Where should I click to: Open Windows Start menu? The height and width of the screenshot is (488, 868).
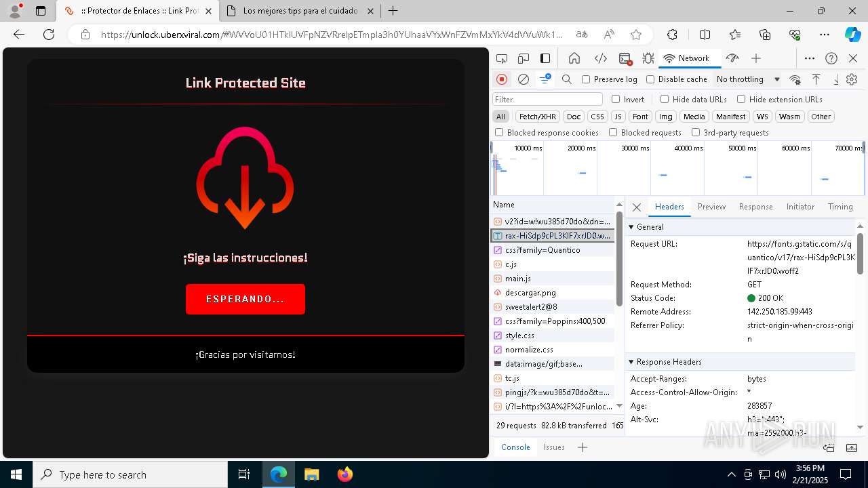tap(16, 474)
